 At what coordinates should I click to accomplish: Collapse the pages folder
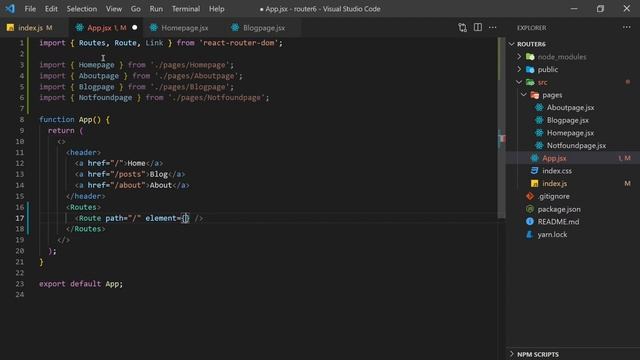pyautogui.click(x=524, y=95)
